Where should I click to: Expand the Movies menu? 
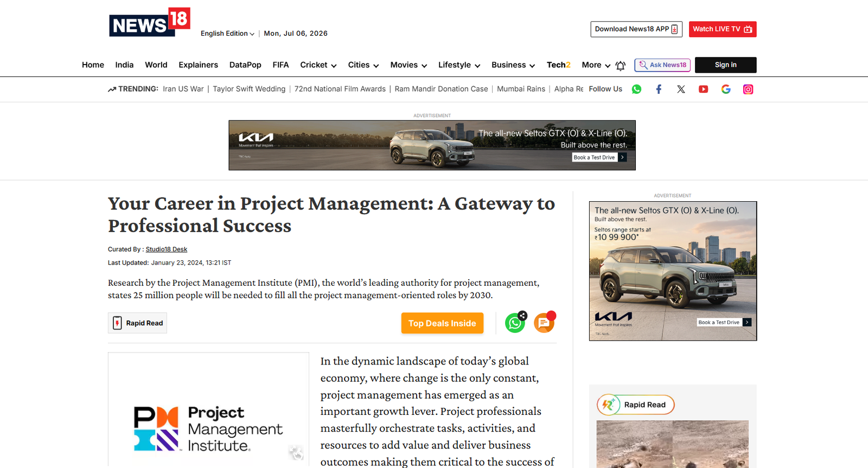409,65
